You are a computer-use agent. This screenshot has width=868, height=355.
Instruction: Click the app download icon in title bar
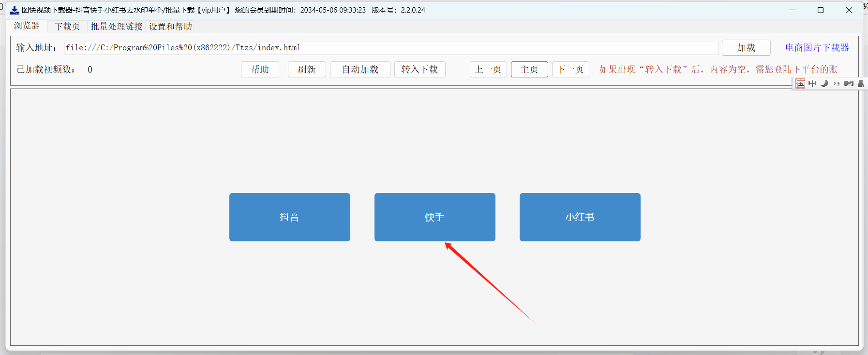coord(15,10)
